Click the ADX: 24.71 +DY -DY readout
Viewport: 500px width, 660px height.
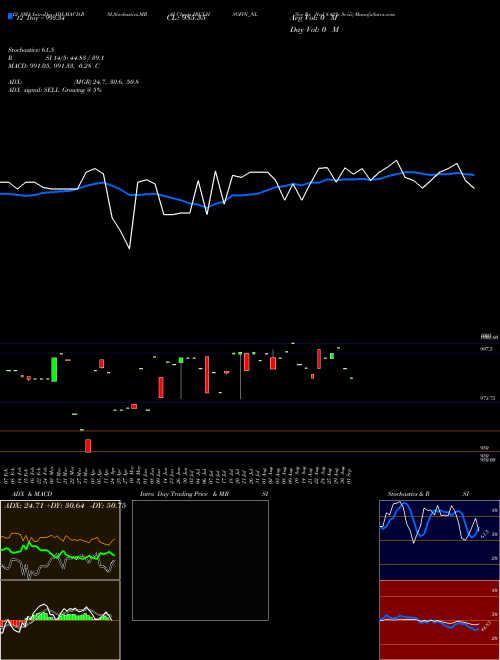(65, 506)
